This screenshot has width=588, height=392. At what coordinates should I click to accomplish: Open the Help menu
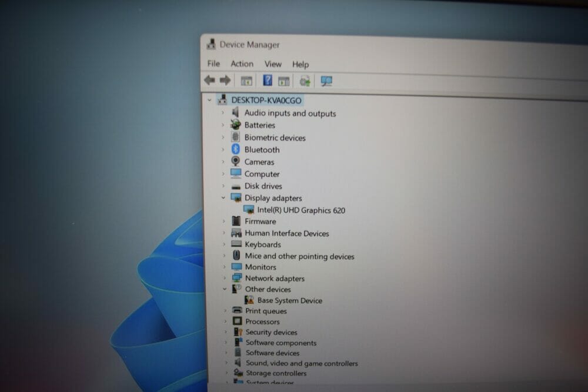coord(300,65)
